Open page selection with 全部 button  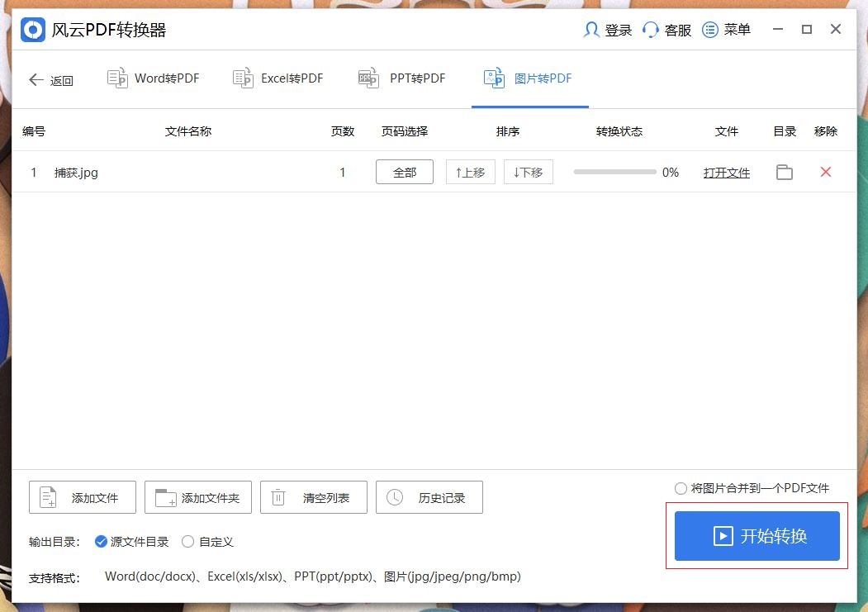coord(404,172)
